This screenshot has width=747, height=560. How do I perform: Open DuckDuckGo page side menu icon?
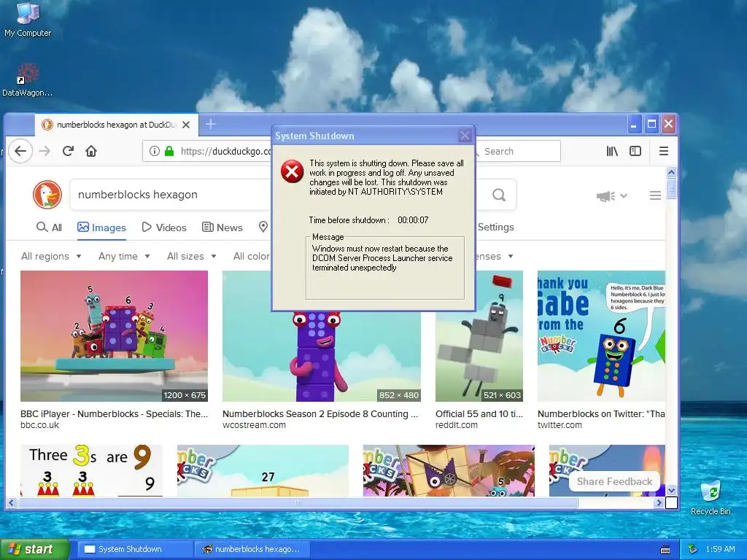point(655,195)
